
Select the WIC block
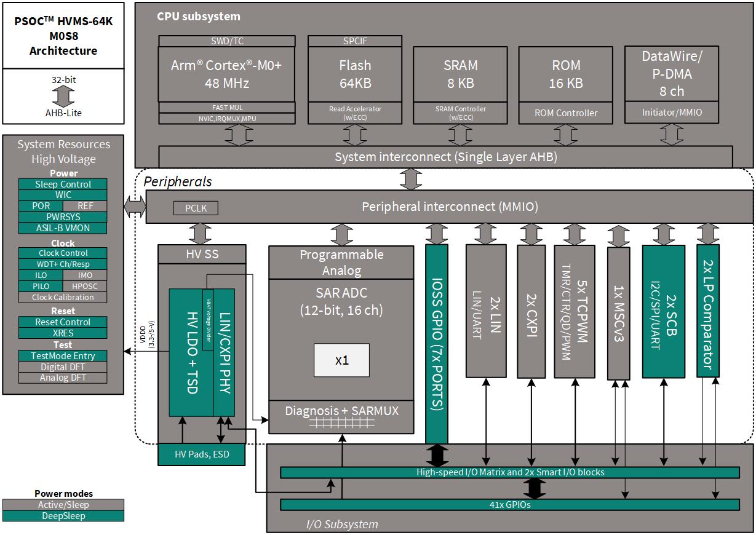(63, 195)
